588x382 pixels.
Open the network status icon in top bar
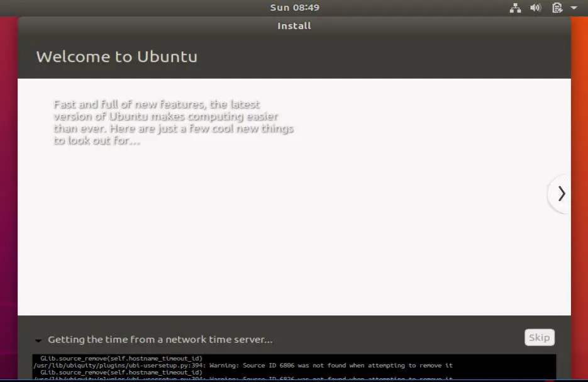[x=515, y=8]
